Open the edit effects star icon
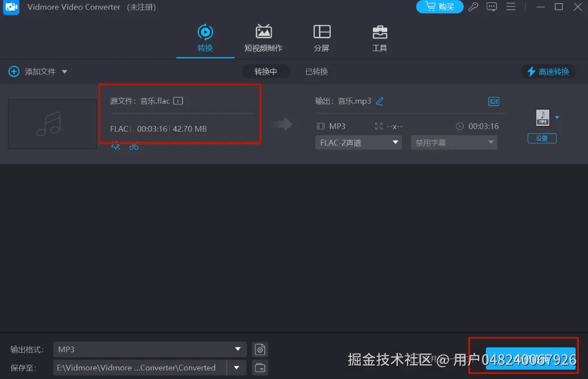The height and width of the screenshot is (379, 588). point(116,147)
